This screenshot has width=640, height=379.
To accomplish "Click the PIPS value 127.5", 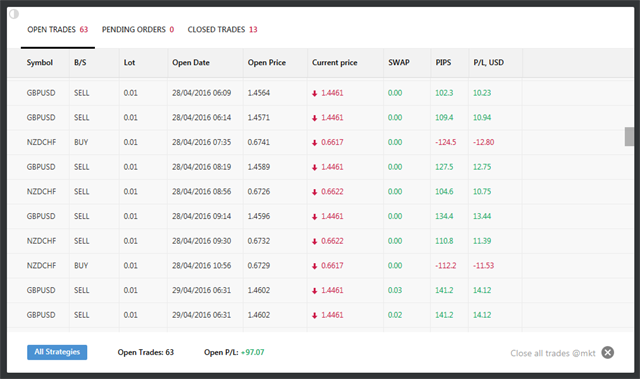I will click(444, 167).
